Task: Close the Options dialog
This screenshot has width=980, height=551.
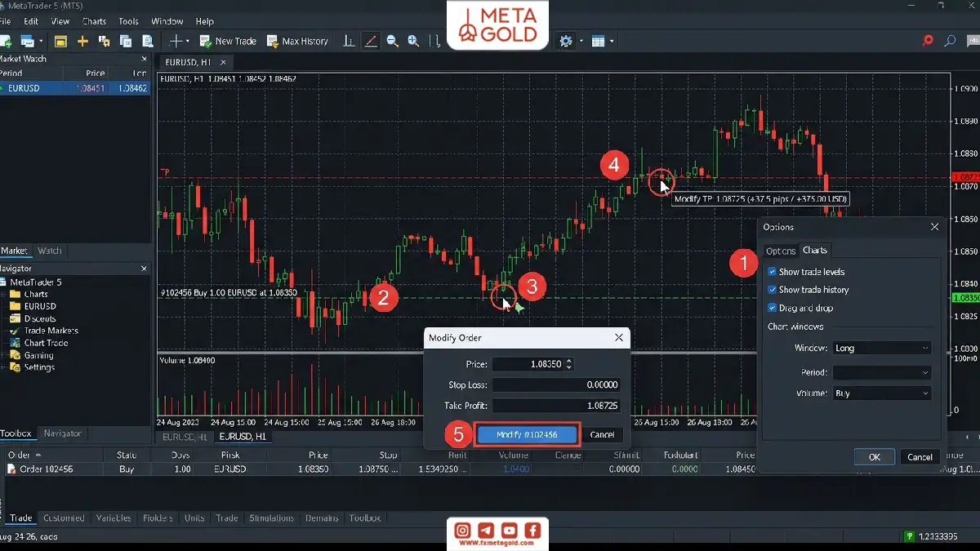Action: [934, 227]
